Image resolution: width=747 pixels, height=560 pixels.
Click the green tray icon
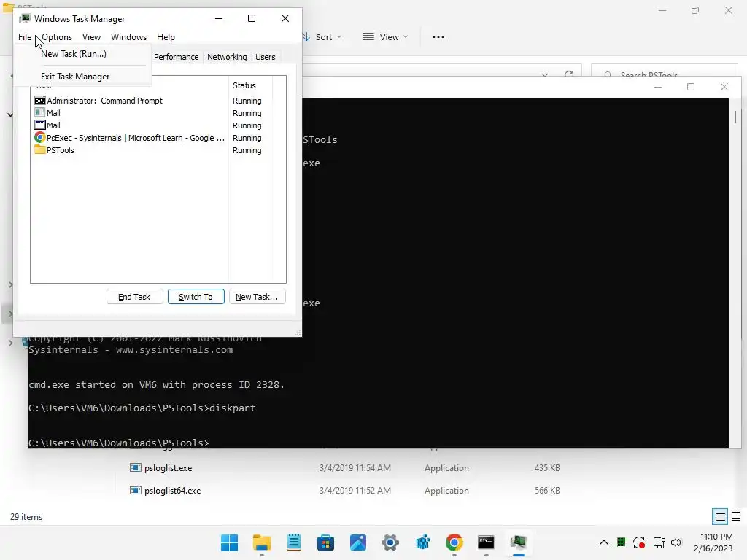(622, 542)
